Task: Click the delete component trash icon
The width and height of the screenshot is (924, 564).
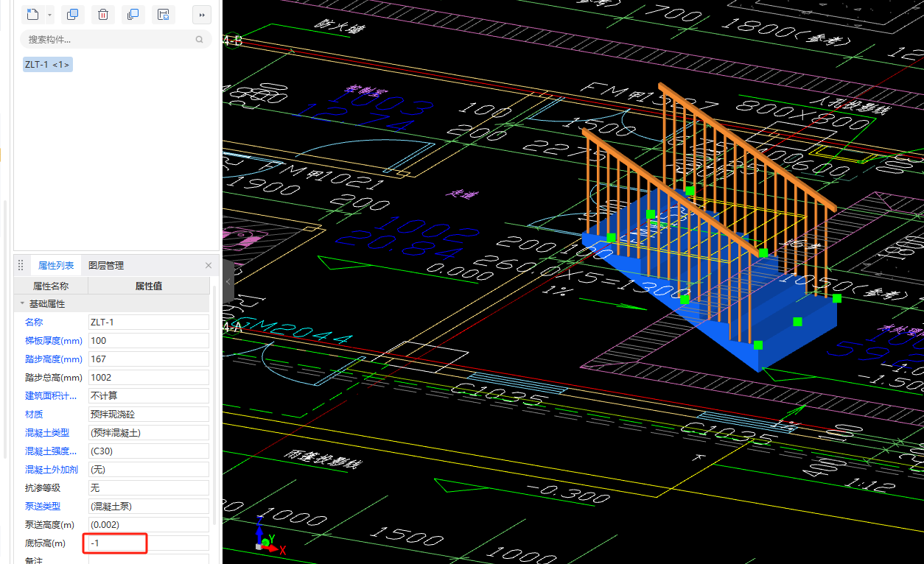Action: click(x=103, y=14)
